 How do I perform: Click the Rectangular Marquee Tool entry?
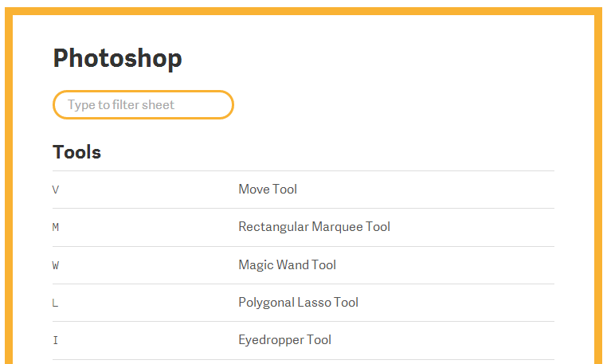tap(314, 227)
